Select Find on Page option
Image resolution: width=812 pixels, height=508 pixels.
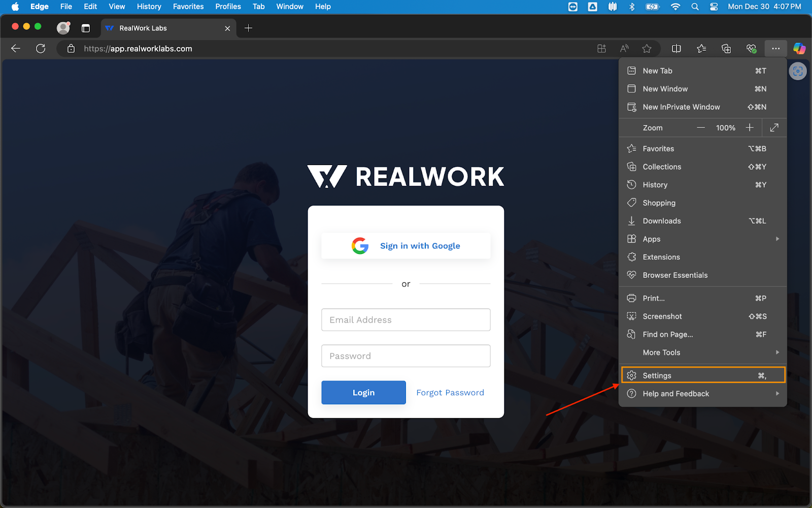tap(703, 334)
